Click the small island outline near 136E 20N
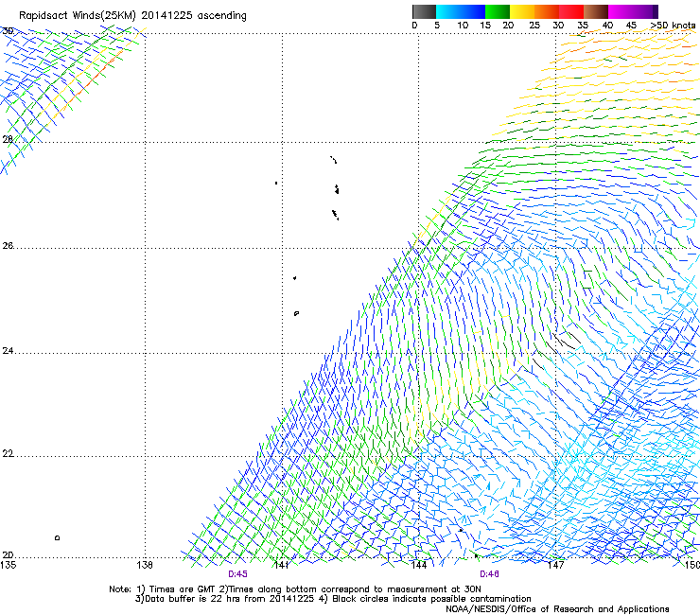This screenshot has width=700, height=615. tap(57, 537)
